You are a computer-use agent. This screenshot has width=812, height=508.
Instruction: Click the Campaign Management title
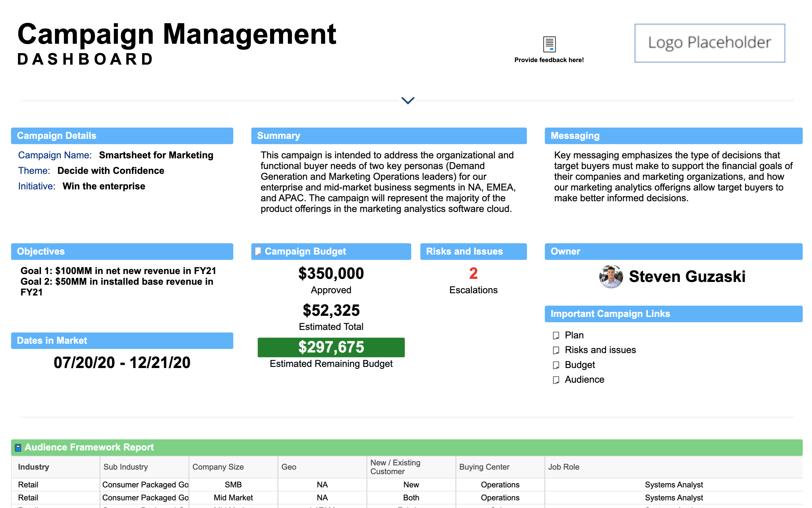pyautogui.click(x=176, y=34)
